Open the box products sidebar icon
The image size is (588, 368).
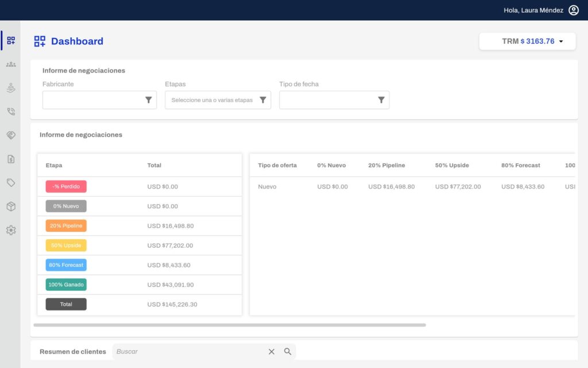tap(11, 206)
